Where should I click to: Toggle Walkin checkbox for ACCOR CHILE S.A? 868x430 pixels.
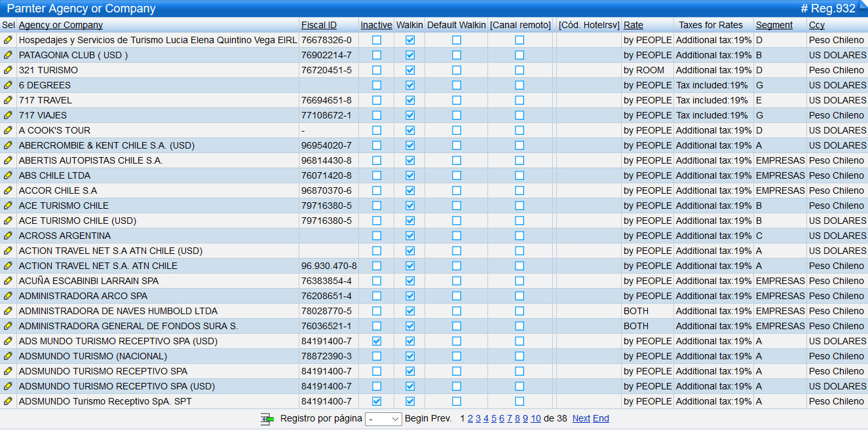point(410,190)
